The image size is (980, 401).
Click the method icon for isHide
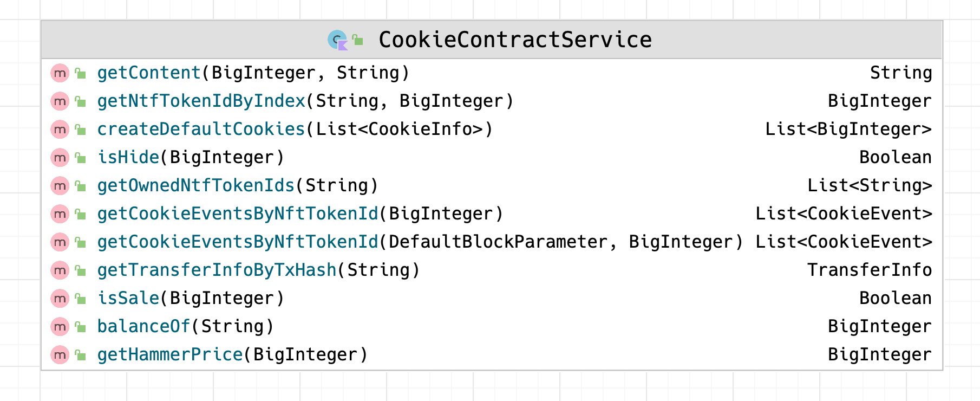pos(60,157)
